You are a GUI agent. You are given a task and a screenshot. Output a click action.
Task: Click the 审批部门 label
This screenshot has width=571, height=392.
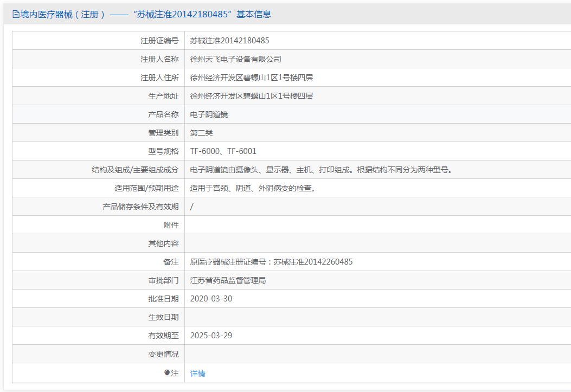point(164,280)
